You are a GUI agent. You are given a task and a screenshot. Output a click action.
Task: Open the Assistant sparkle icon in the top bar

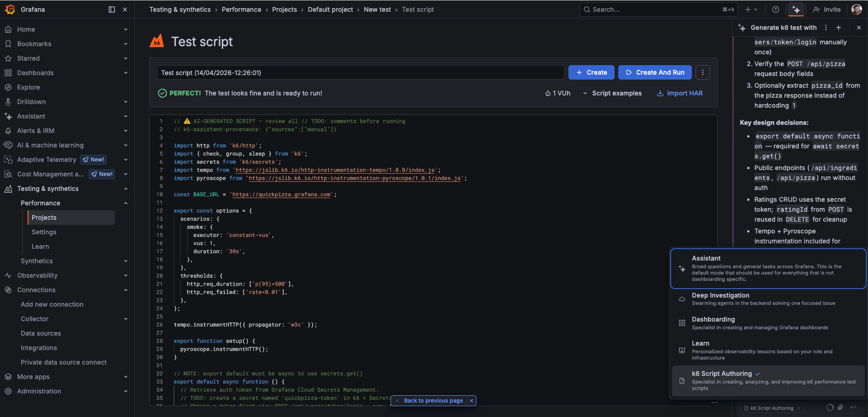(796, 9)
